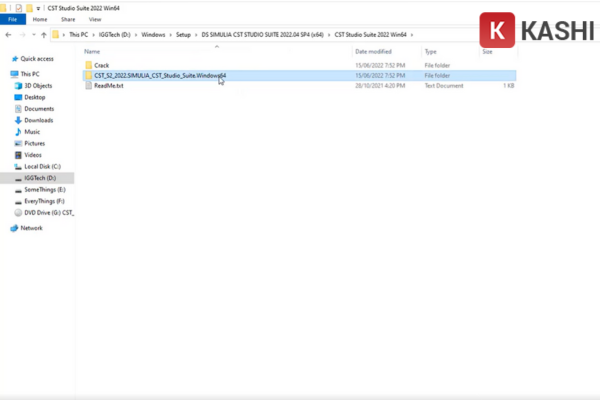Open Quick access in the navigation pane

pyautogui.click(x=37, y=59)
